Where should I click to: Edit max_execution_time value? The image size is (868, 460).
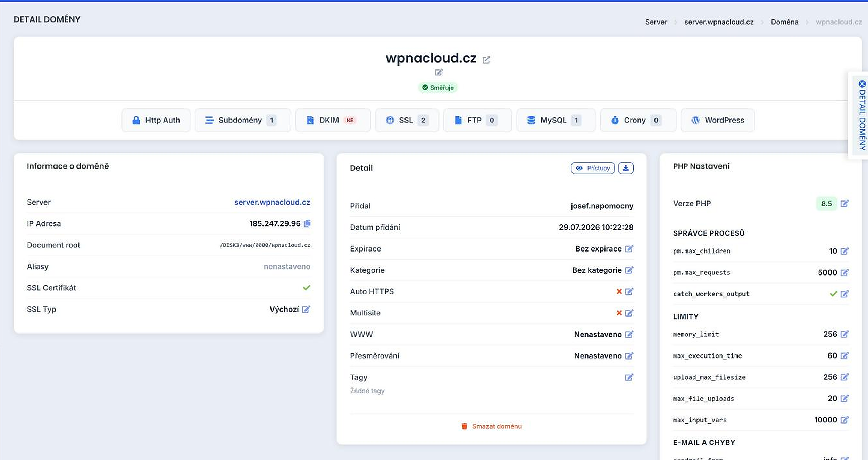coord(844,355)
